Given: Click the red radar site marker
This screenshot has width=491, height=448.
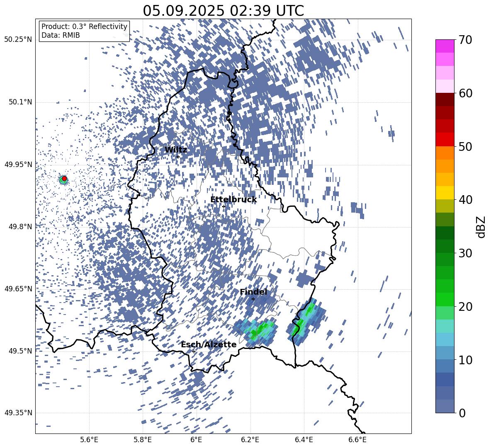Looking at the screenshot, I should (64, 179).
